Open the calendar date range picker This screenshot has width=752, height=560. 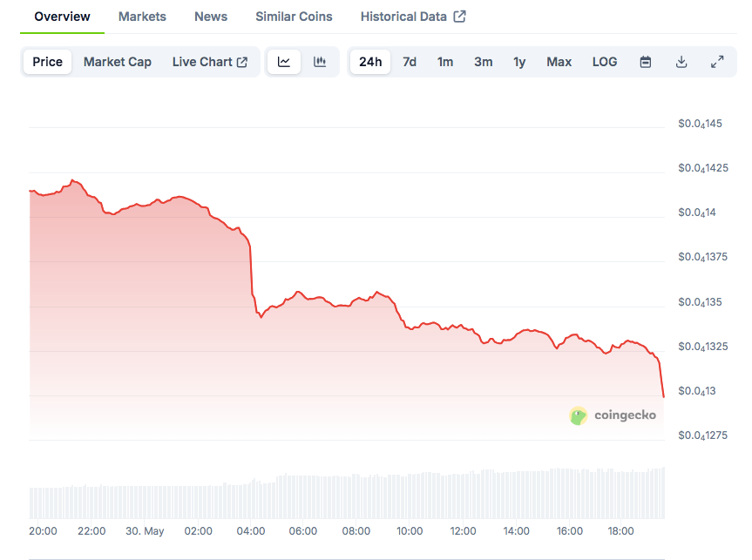coord(646,62)
